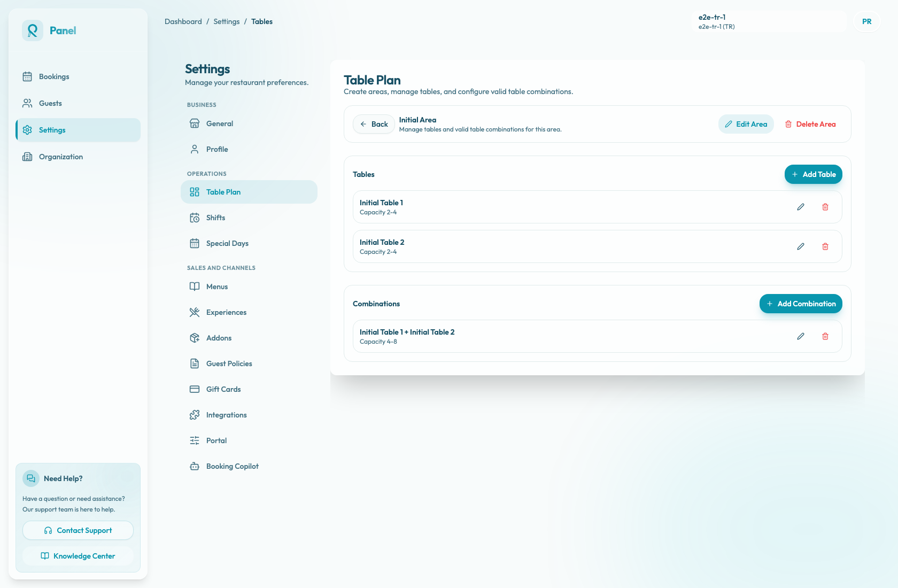Image resolution: width=898 pixels, height=588 pixels.
Task: Click Back to area list
Action: tap(374, 124)
